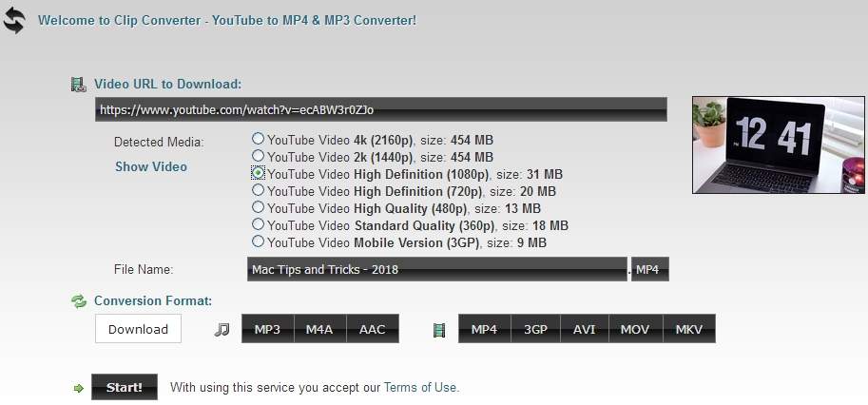Image resolution: width=868 pixels, height=405 pixels.
Task: Select High Quality (480p) option
Action: (x=258, y=207)
